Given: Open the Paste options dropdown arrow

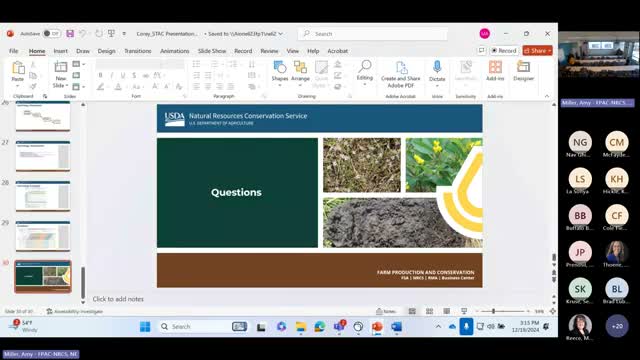Looking at the screenshot, I should click(18, 86).
